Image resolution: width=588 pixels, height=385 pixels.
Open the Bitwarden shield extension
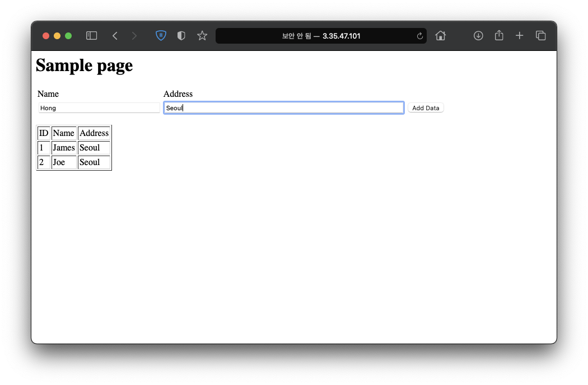(161, 36)
